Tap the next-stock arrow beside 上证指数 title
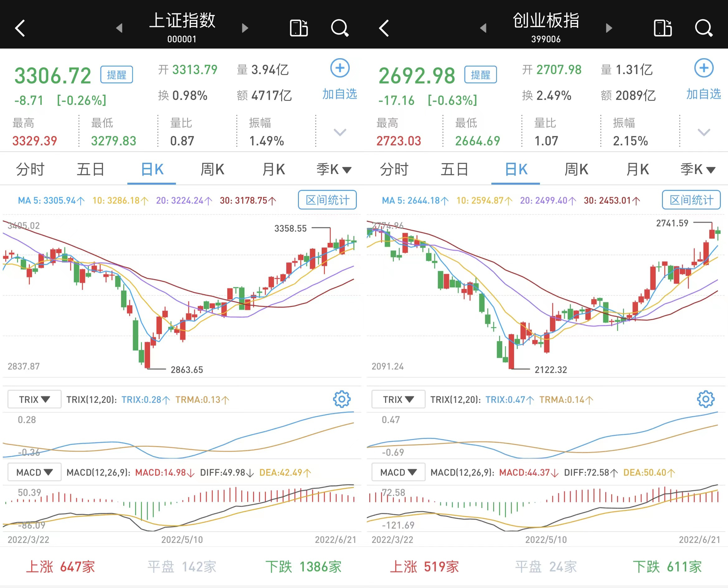 pyautogui.click(x=244, y=28)
